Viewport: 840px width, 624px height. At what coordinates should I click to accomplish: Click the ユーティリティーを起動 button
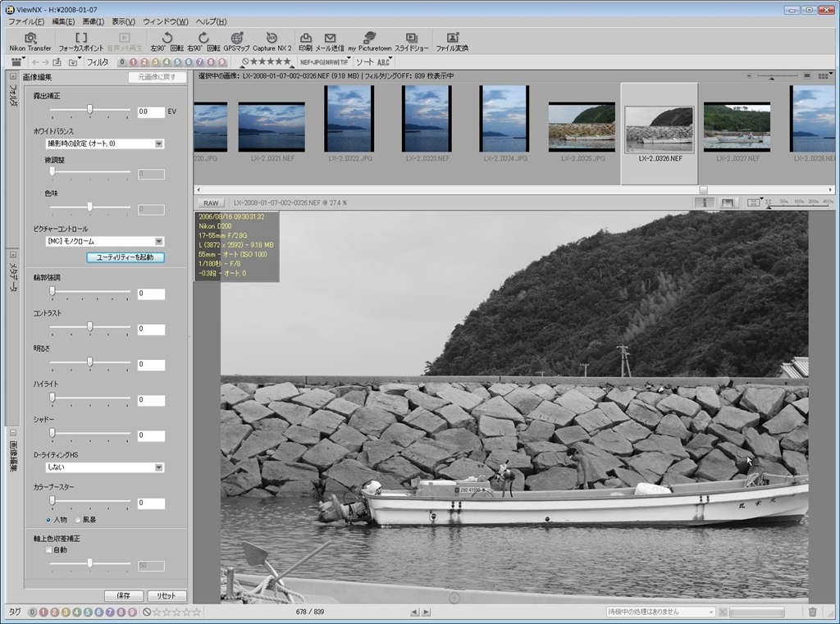point(126,257)
